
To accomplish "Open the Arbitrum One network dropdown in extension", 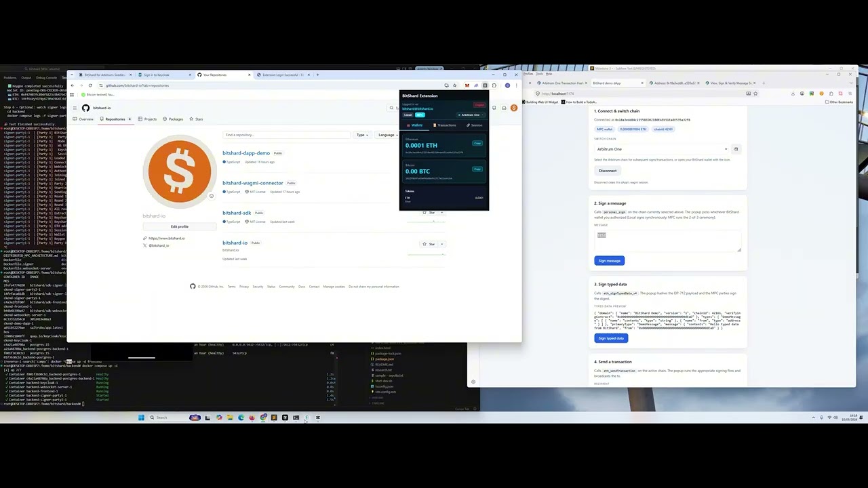I will (470, 115).
